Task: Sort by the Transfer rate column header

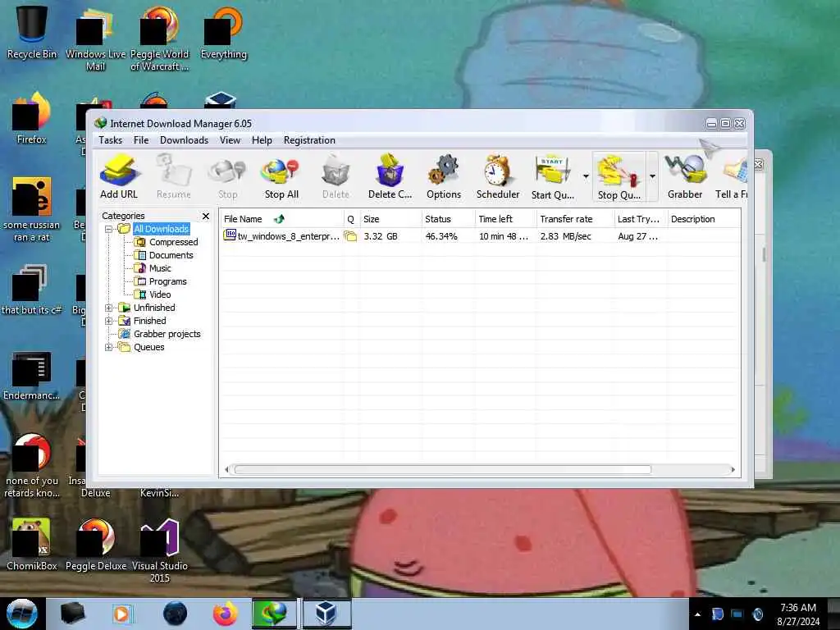Action: (575, 219)
